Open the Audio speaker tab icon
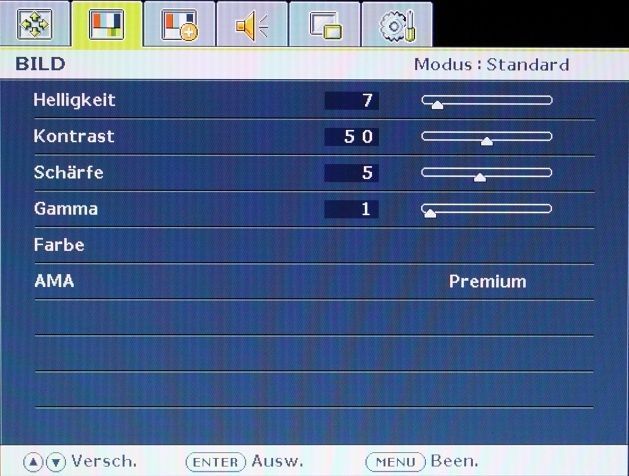This screenshot has width=629, height=476. [x=252, y=25]
